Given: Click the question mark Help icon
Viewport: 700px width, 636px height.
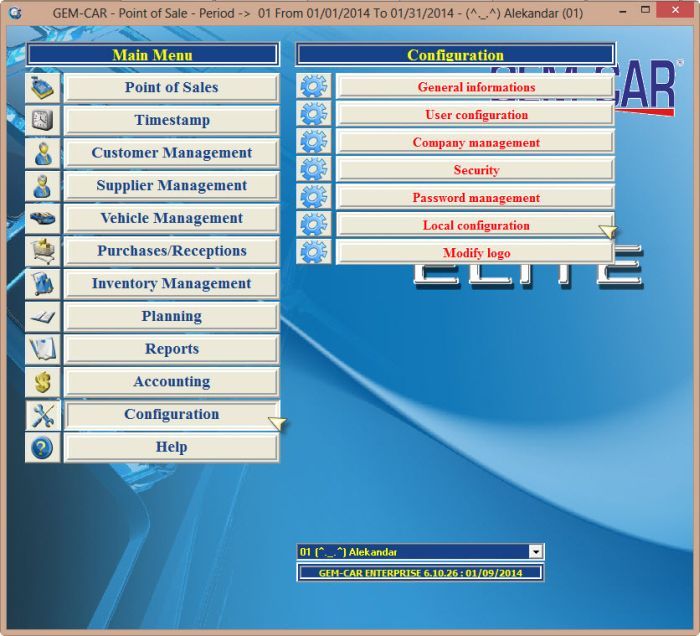Looking at the screenshot, I should pyautogui.click(x=42, y=447).
